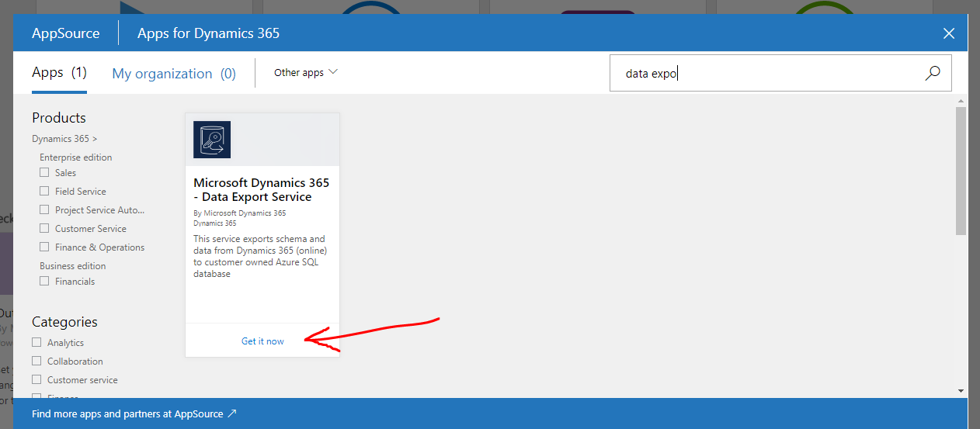
Task: Click the Dynamics 365 > breadcrumb
Action: pos(64,139)
